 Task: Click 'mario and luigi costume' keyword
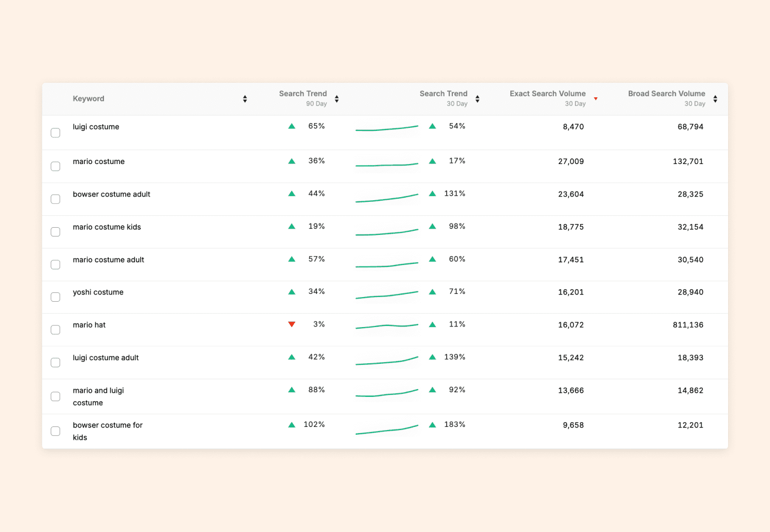[98, 396]
